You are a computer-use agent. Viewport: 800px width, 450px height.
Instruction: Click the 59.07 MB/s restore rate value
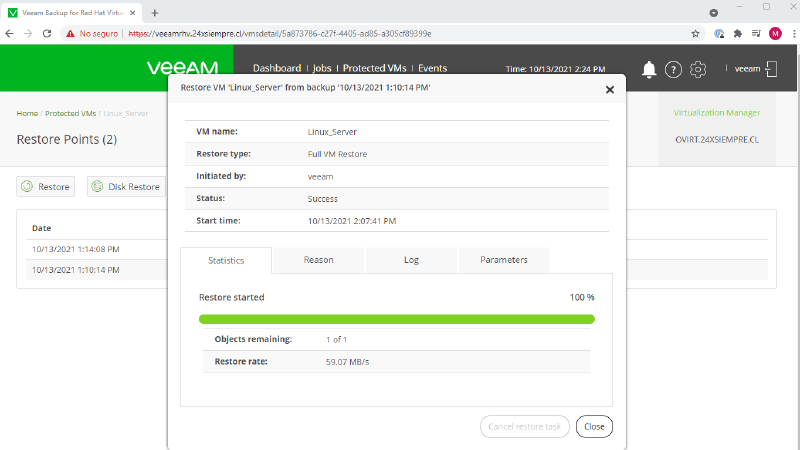[x=347, y=362]
